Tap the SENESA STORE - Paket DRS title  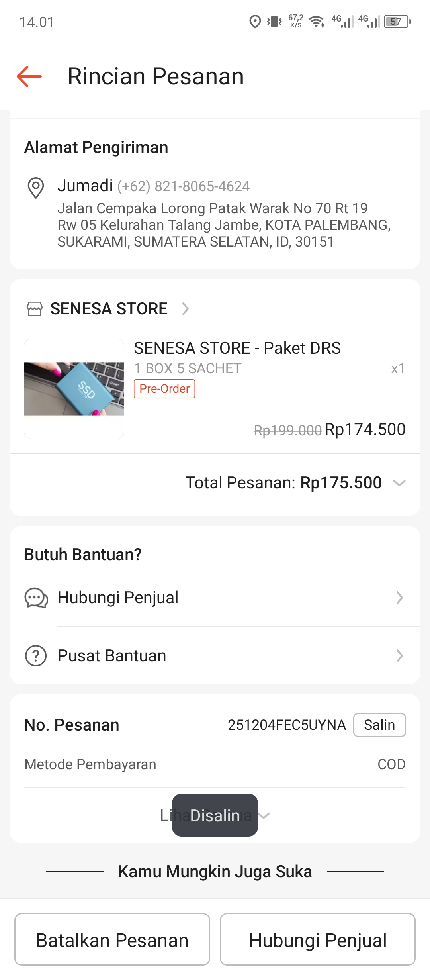point(237,348)
